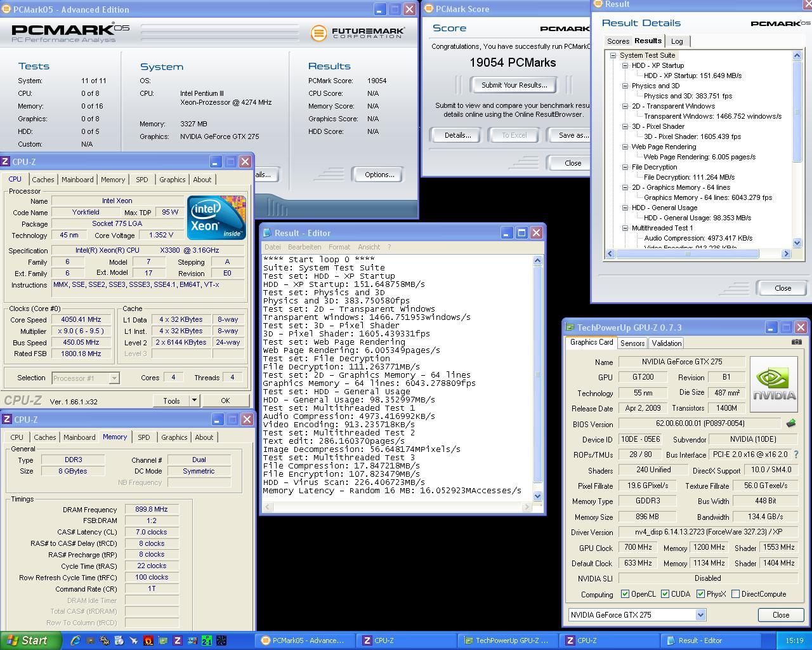Image resolution: width=812 pixels, height=650 pixels.
Task: Collapse the 2D - Transparent Windows node
Action: (625, 106)
